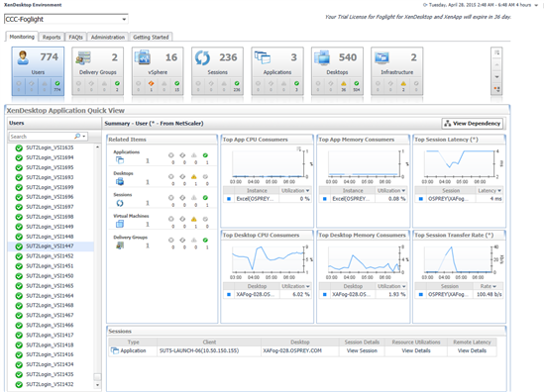The height and width of the screenshot is (392, 545).
Task: Click warning icon in Virtual Machines row
Action: pos(194,219)
